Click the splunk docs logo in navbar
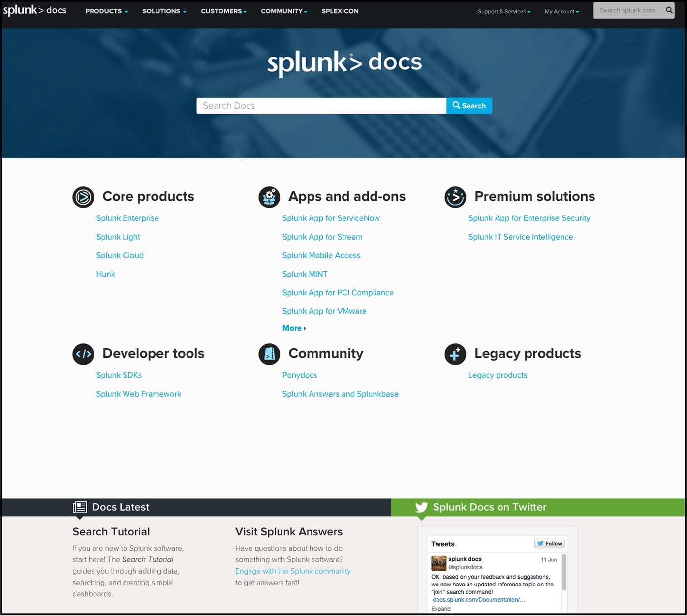The width and height of the screenshot is (687, 616). (x=35, y=10)
